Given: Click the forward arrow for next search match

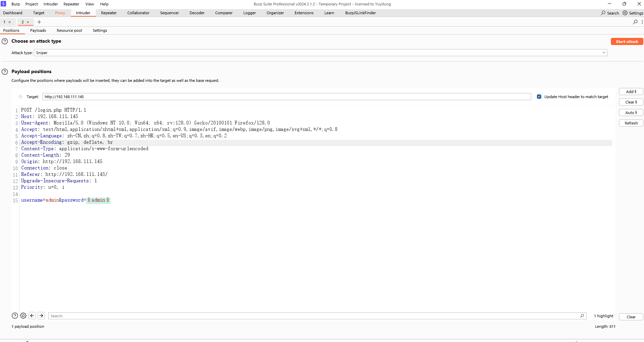Looking at the screenshot, I should click(x=41, y=316).
